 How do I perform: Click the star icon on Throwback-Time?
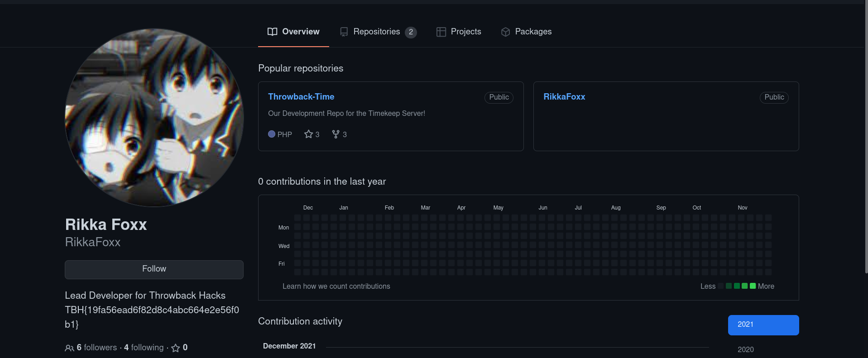pyautogui.click(x=308, y=134)
